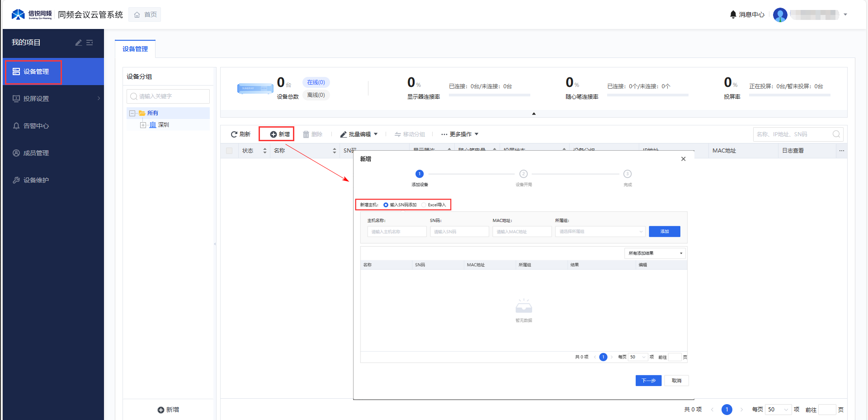Go to 首页 breadcrumb
The height and width of the screenshot is (420, 868).
pos(145,15)
